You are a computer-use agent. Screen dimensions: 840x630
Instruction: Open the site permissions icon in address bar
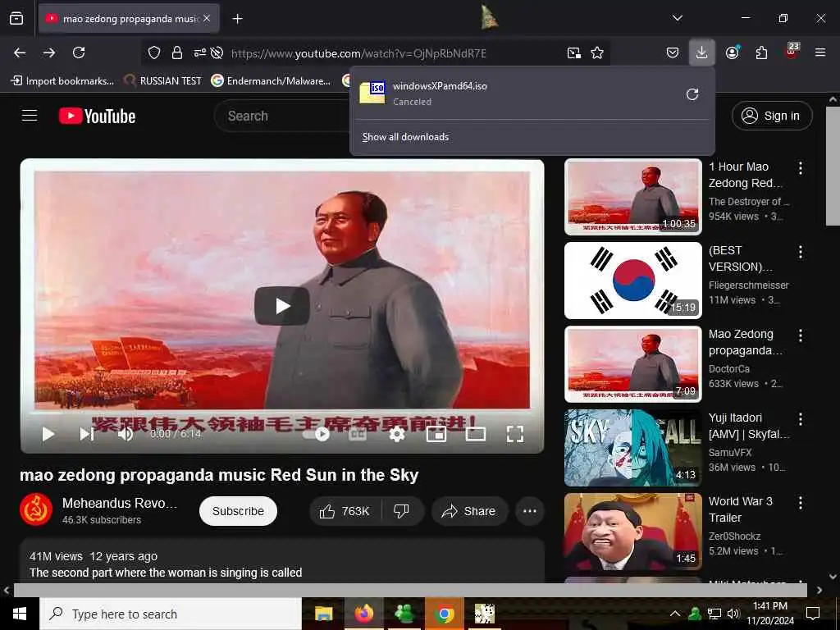point(200,52)
